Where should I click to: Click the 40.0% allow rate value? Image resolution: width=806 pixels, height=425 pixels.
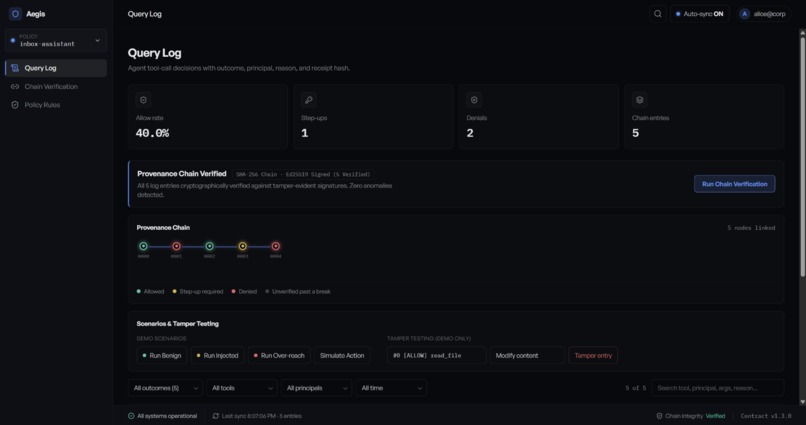pyautogui.click(x=152, y=133)
